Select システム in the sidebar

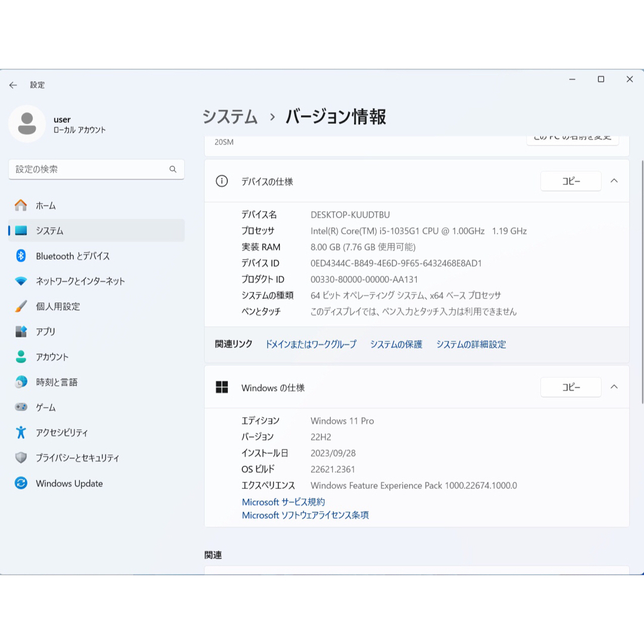(x=96, y=230)
